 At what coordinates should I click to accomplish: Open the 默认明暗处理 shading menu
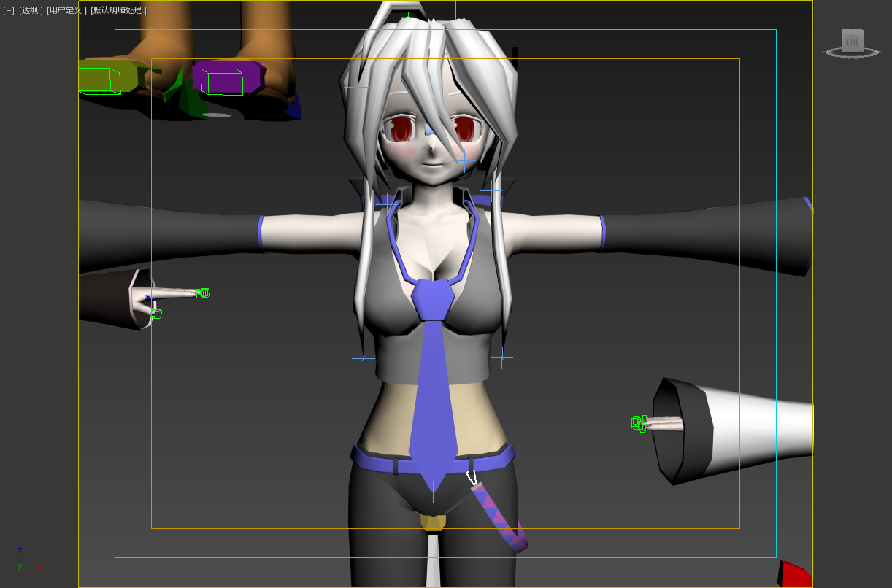118,10
